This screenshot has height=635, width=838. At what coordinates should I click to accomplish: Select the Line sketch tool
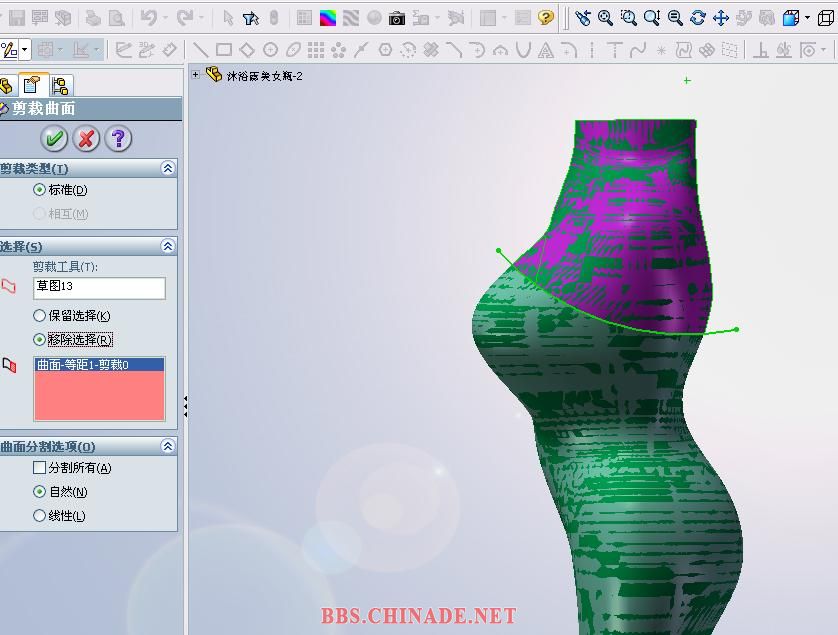click(200, 50)
